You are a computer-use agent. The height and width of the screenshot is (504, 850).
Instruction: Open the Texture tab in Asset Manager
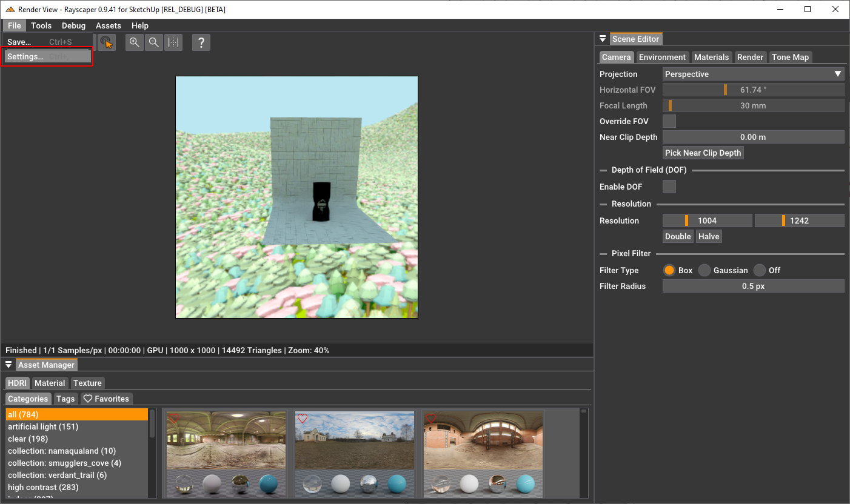(87, 383)
